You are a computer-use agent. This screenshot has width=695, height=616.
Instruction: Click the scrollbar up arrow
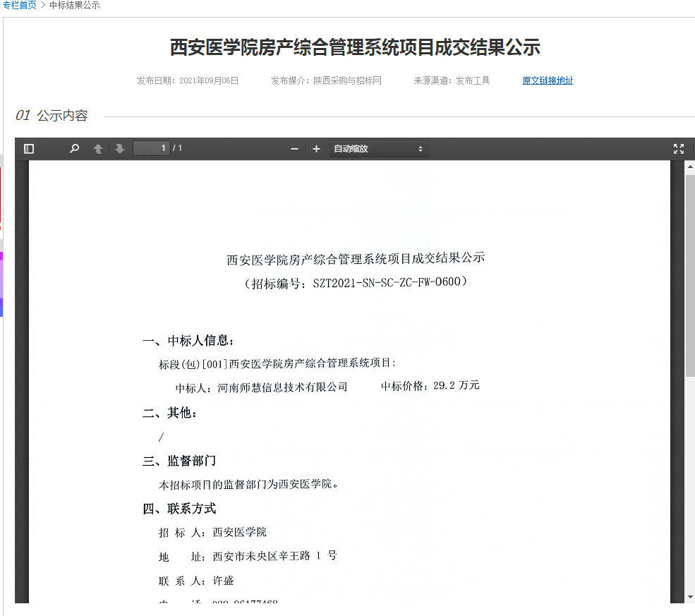[x=690, y=167]
